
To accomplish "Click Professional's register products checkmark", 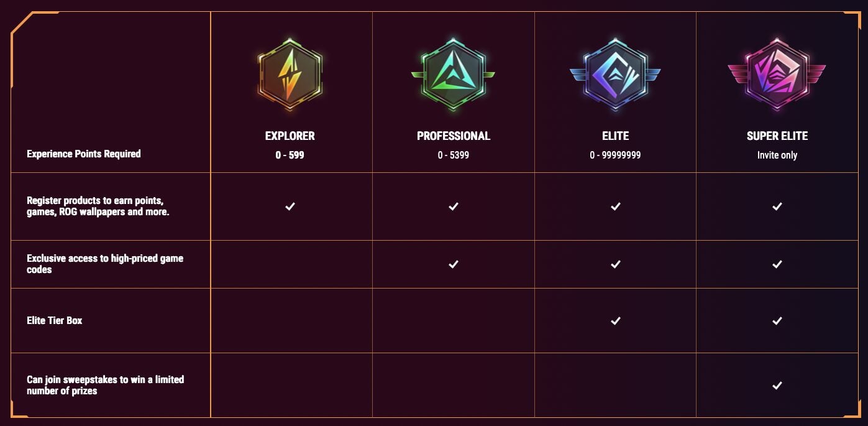I will (x=454, y=206).
